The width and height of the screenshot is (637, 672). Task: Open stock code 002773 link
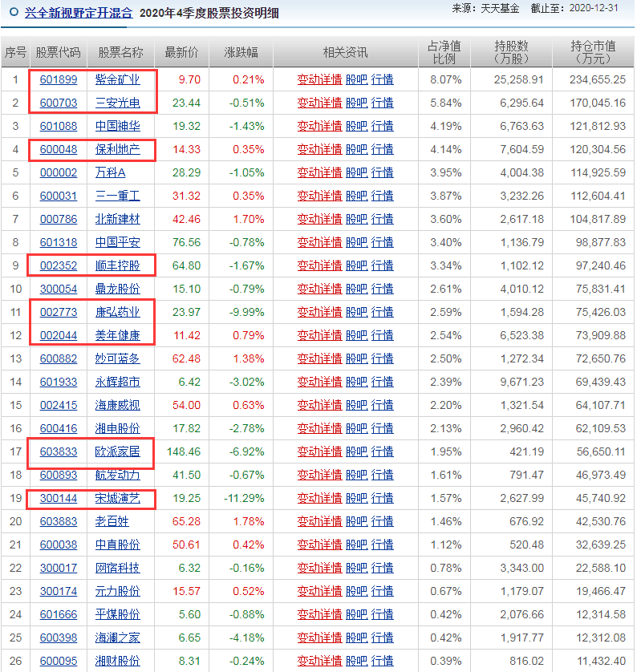tap(59, 312)
